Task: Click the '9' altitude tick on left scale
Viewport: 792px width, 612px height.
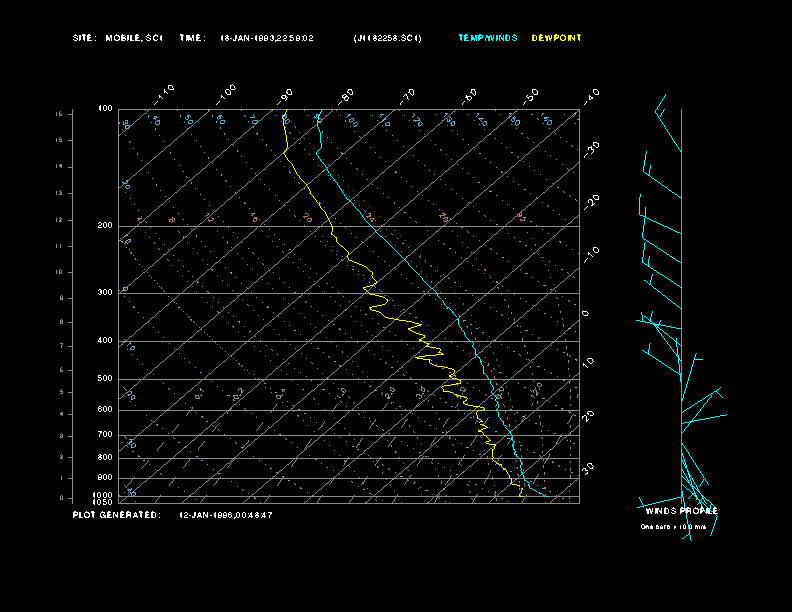Action: 61,298
